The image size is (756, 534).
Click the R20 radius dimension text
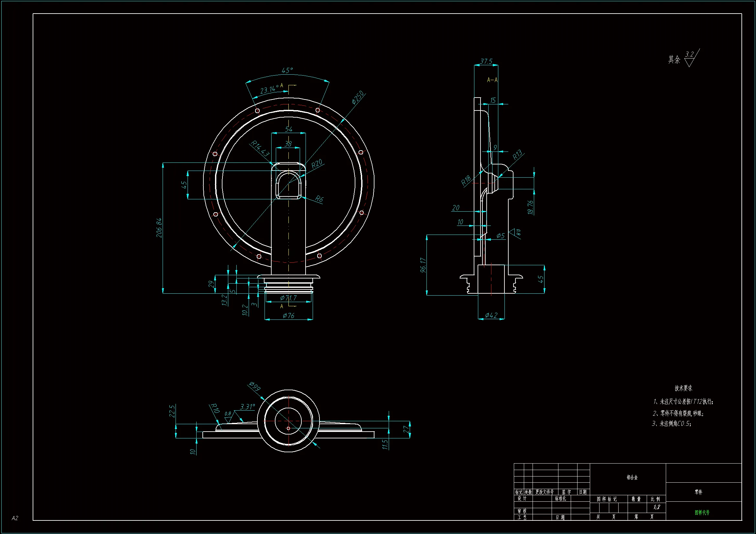317,164
